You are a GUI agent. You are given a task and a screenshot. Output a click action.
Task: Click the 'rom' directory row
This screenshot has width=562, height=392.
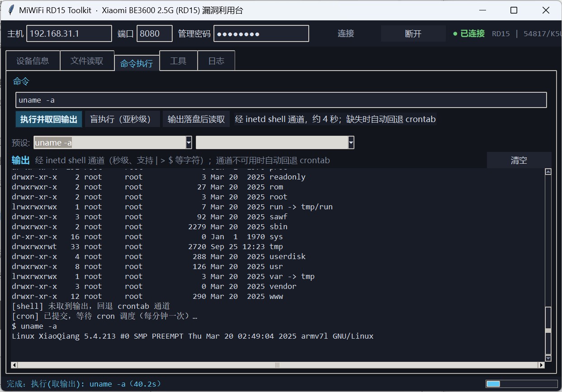click(x=147, y=187)
